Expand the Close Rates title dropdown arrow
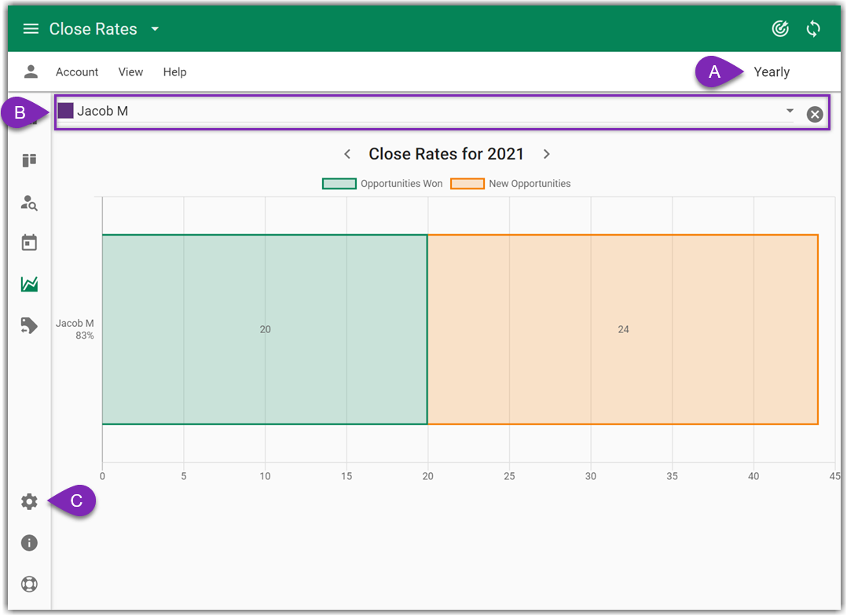The height and width of the screenshot is (616, 847). click(x=155, y=28)
